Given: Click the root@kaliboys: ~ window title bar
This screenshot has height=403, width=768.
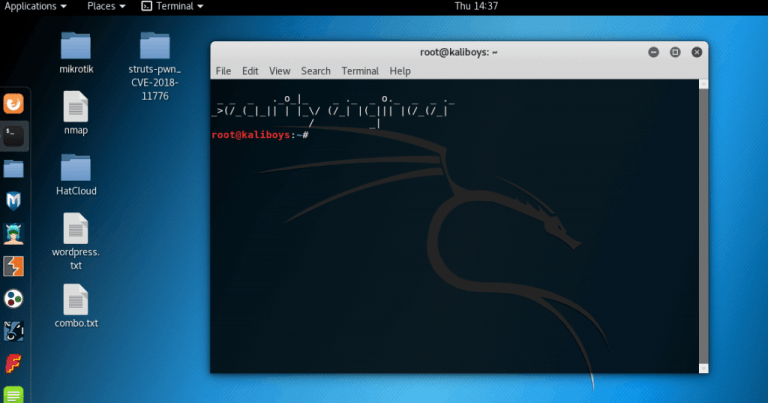Looking at the screenshot, I should 459,52.
